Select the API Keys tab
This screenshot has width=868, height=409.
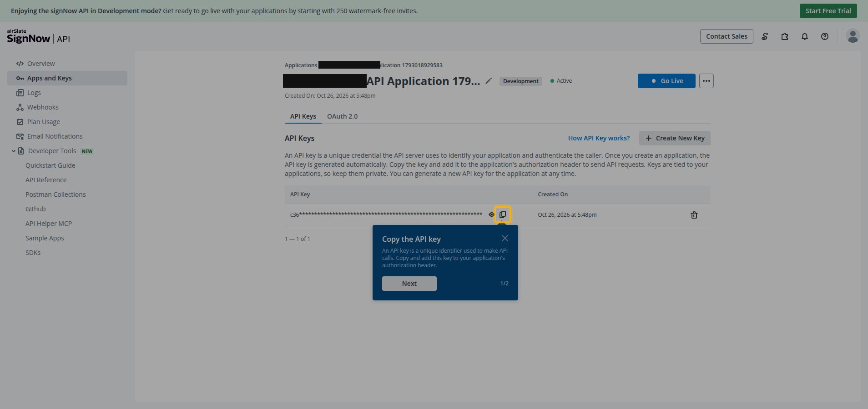point(303,116)
